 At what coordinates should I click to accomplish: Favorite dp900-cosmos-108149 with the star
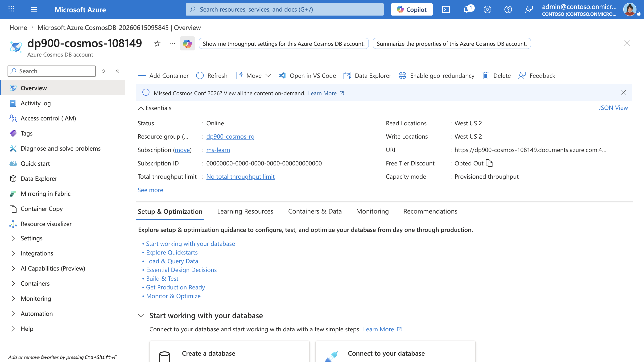[157, 44]
